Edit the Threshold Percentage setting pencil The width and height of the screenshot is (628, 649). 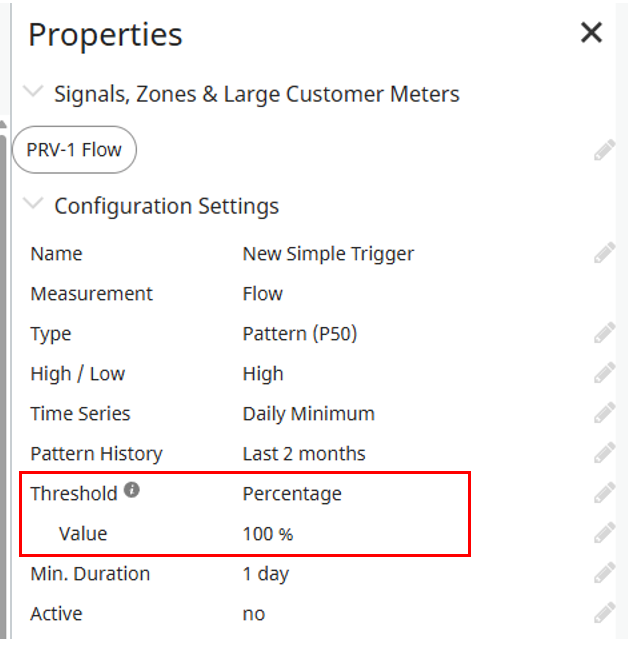pyautogui.click(x=604, y=493)
